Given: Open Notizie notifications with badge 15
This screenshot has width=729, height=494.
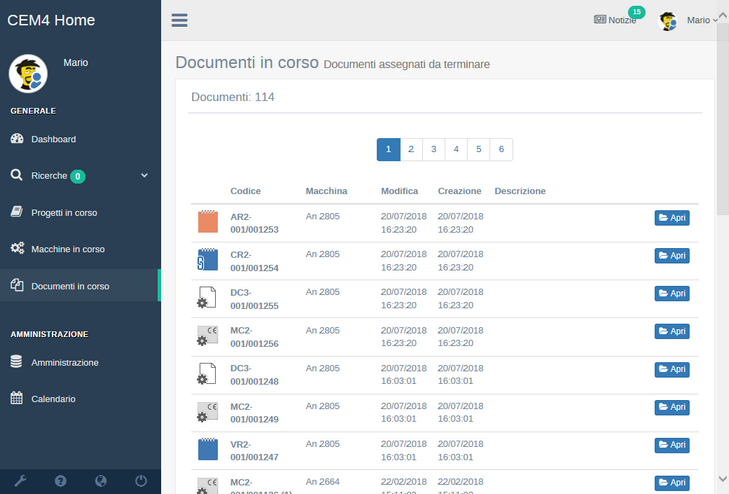Looking at the screenshot, I should [x=615, y=20].
